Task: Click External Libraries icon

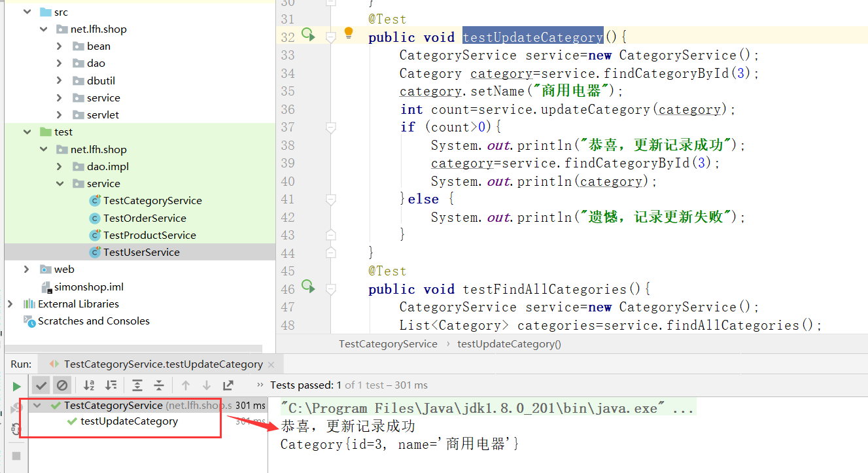Action: click(29, 304)
